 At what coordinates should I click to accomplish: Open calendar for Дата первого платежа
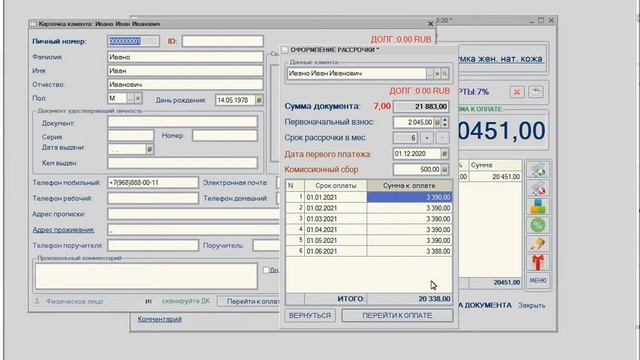tap(444, 154)
